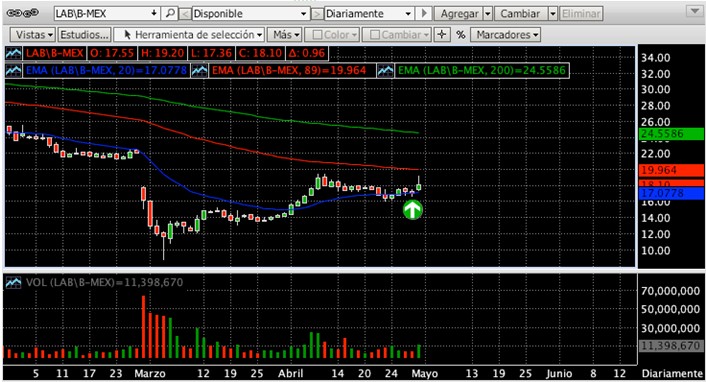Select VOL (LAB\B-MEX)=11,398,670 legend

point(104,282)
